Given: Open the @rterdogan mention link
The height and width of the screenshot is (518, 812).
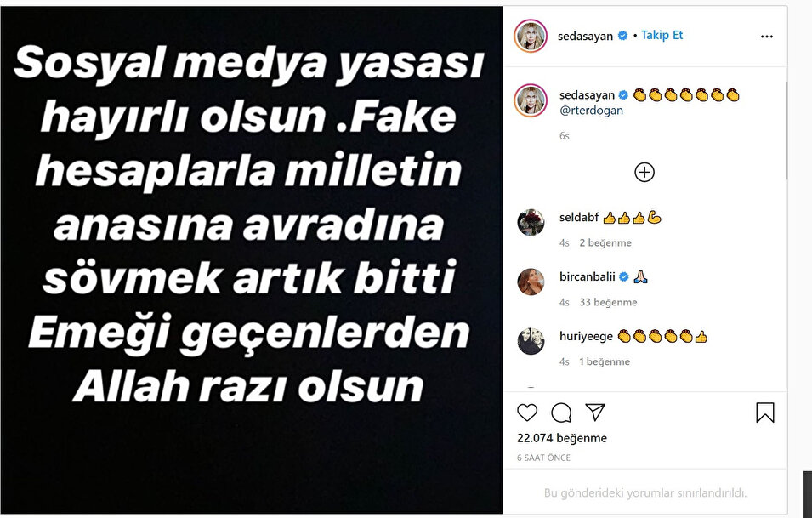Looking at the screenshot, I should pos(591,111).
